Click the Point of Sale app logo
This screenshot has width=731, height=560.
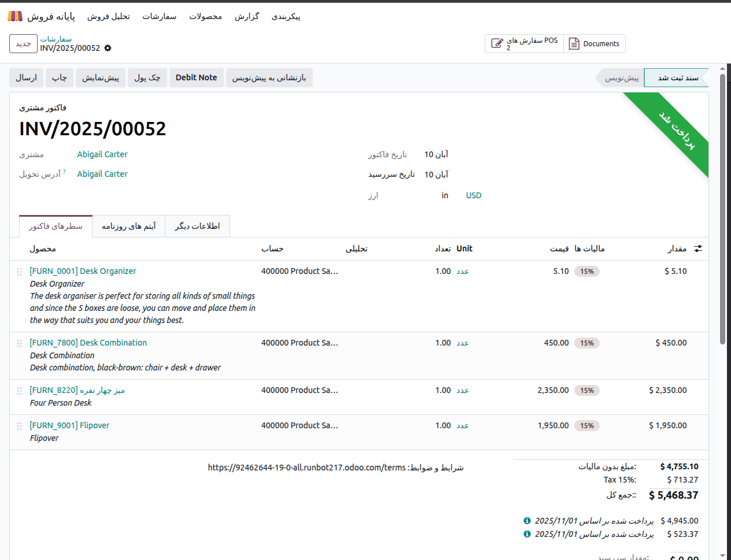(15, 16)
